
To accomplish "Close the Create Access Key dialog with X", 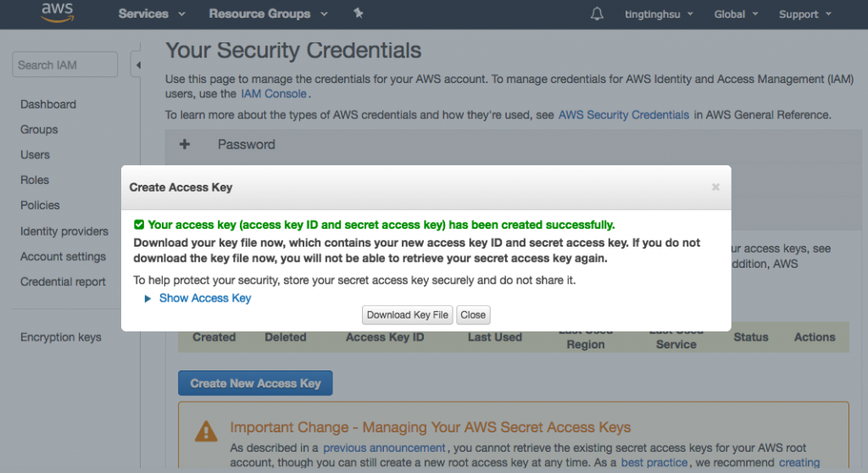I will coord(715,187).
